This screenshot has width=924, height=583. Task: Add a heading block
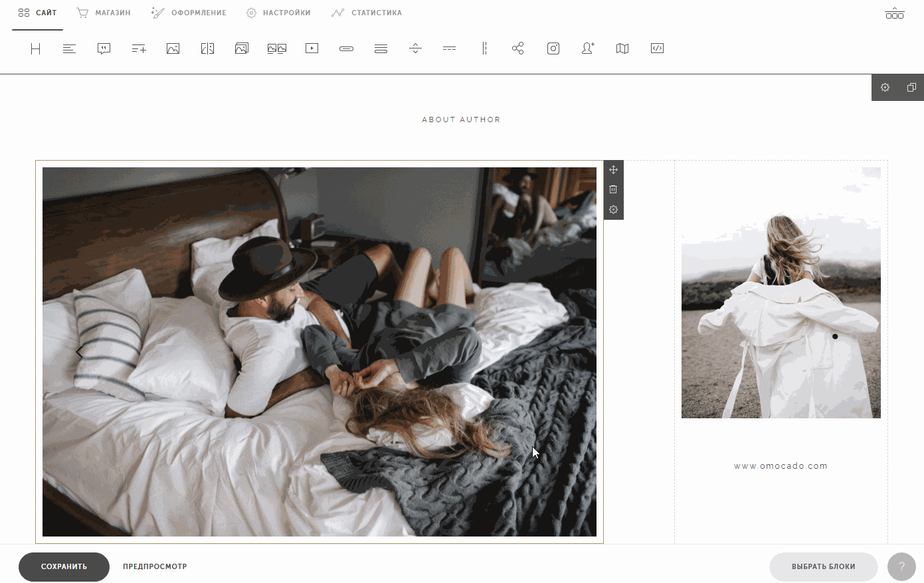coord(35,48)
